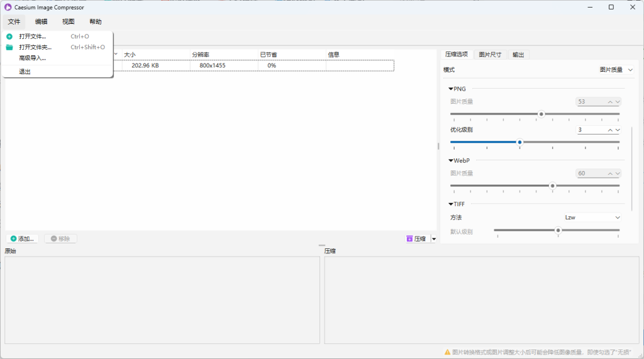Click the folder icon beside 打开文件夹
Screen dimensions: 644x359
tap(9, 47)
